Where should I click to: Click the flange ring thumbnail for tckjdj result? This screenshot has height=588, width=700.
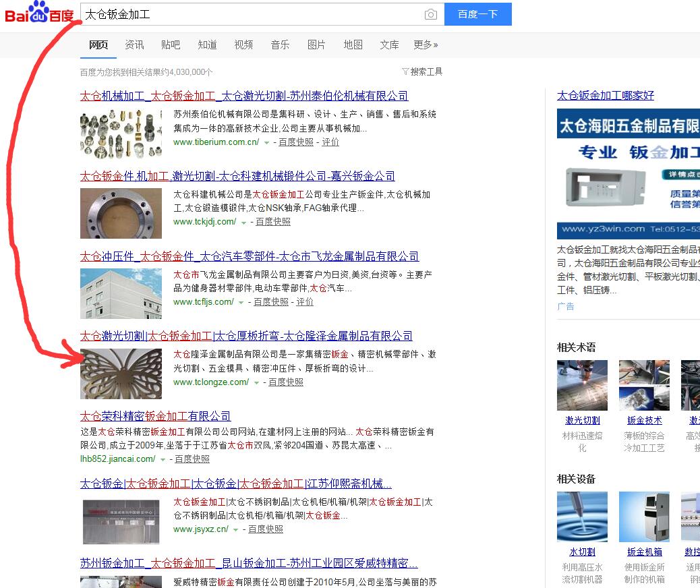121,213
